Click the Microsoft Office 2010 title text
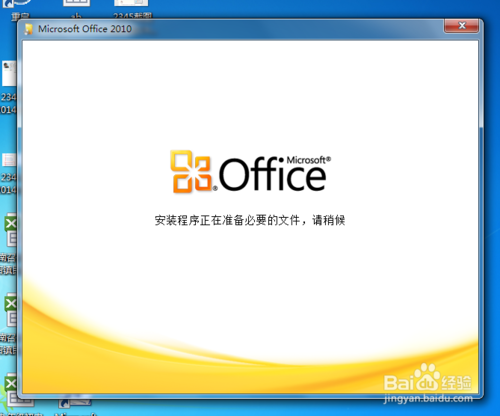The image size is (500, 416). (x=85, y=29)
